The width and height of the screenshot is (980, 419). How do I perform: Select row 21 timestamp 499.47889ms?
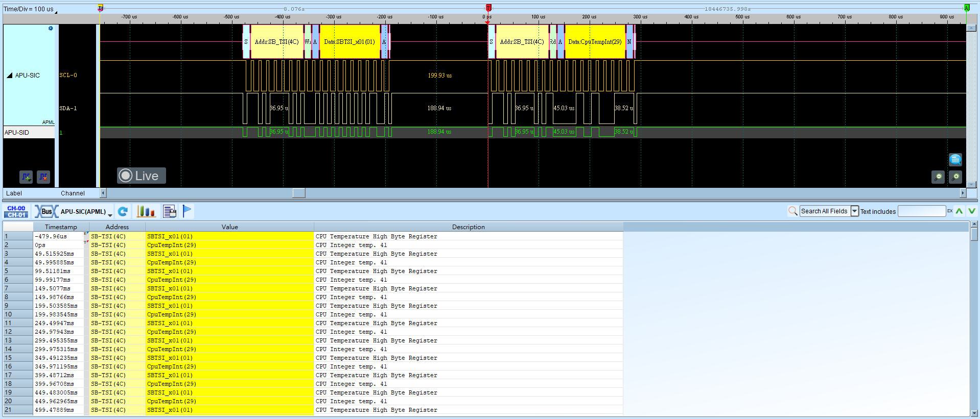[x=54, y=410]
